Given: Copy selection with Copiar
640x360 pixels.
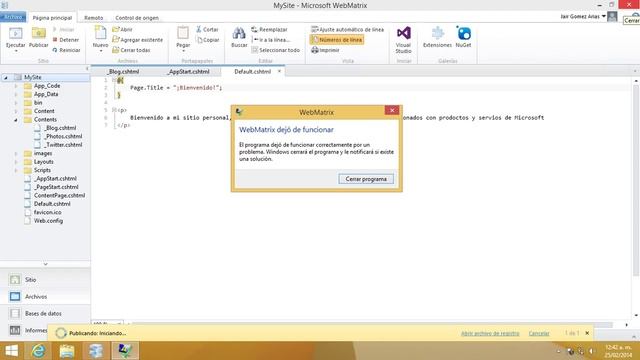Looking at the screenshot, I should pyautogui.click(x=208, y=40).
